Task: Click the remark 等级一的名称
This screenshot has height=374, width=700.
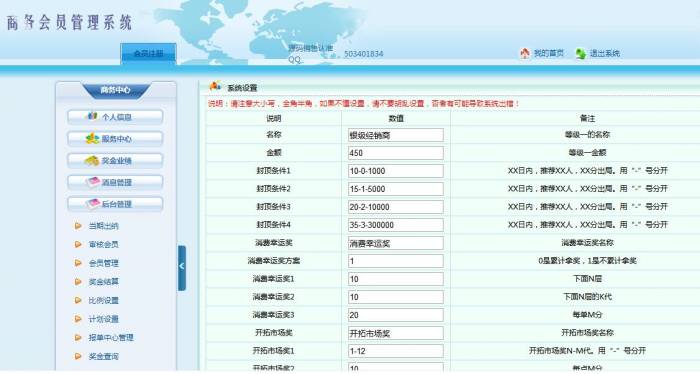Action: (x=588, y=134)
